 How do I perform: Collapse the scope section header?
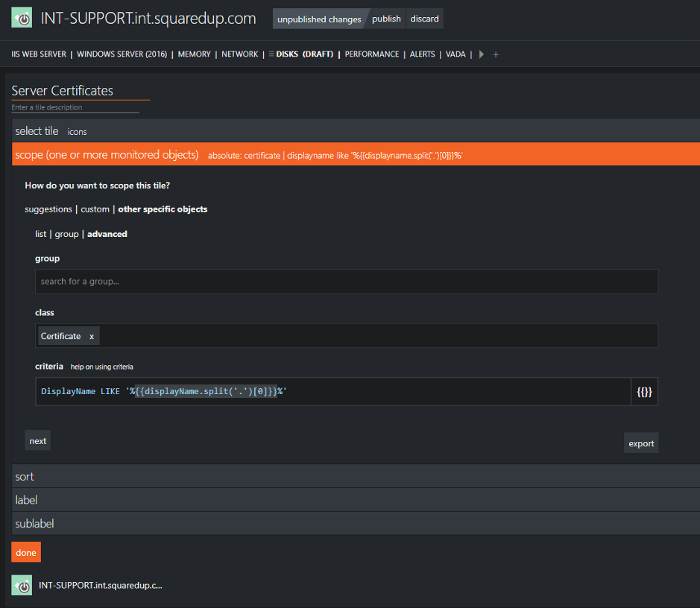click(x=356, y=154)
